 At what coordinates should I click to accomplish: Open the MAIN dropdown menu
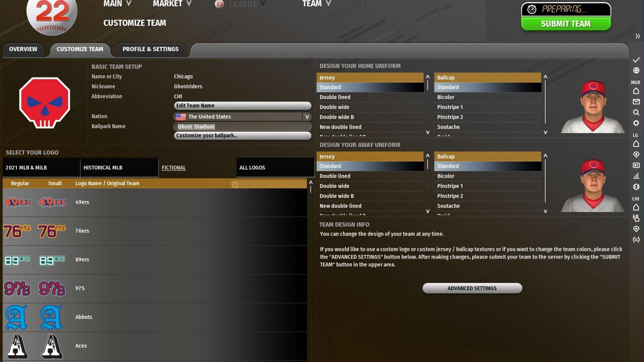(x=117, y=4)
